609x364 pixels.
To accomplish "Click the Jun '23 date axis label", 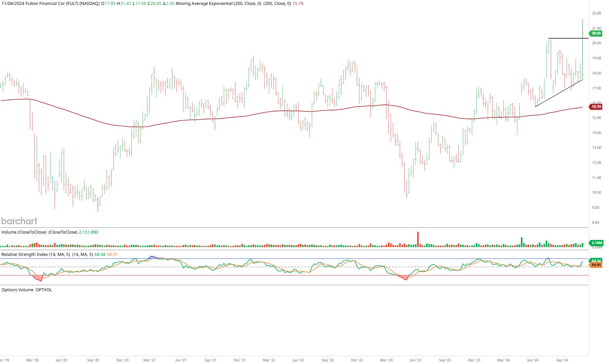I will coord(415,360).
